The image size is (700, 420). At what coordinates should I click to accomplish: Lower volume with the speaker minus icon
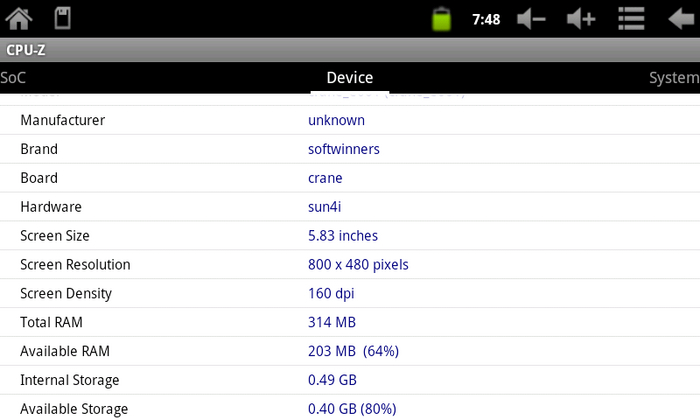tap(531, 19)
